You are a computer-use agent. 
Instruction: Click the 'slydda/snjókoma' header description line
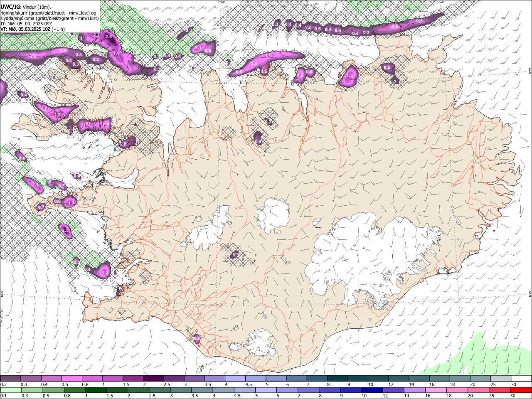(49, 18)
